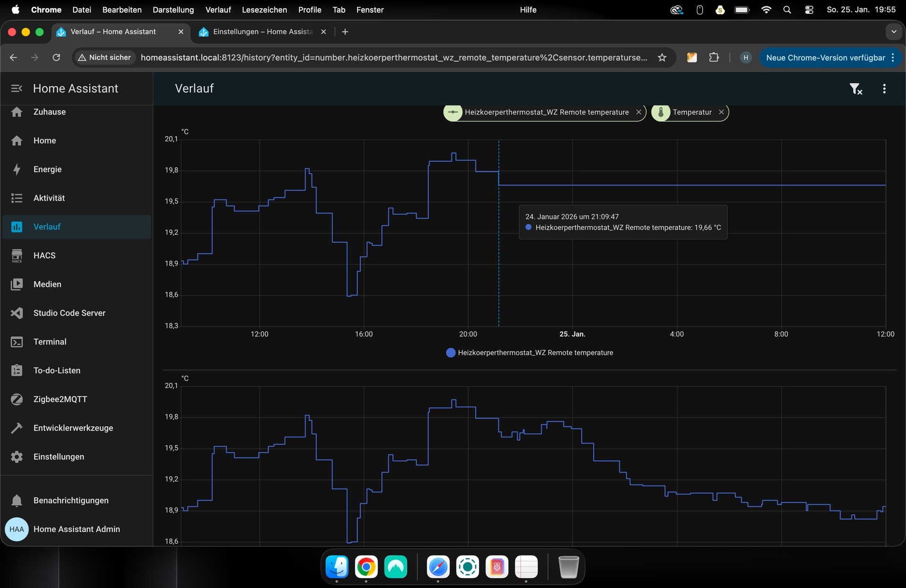Switch to Einstellungen – Home Assistant tab
Screen dimensions: 906x588
pyautogui.click(x=262, y=32)
